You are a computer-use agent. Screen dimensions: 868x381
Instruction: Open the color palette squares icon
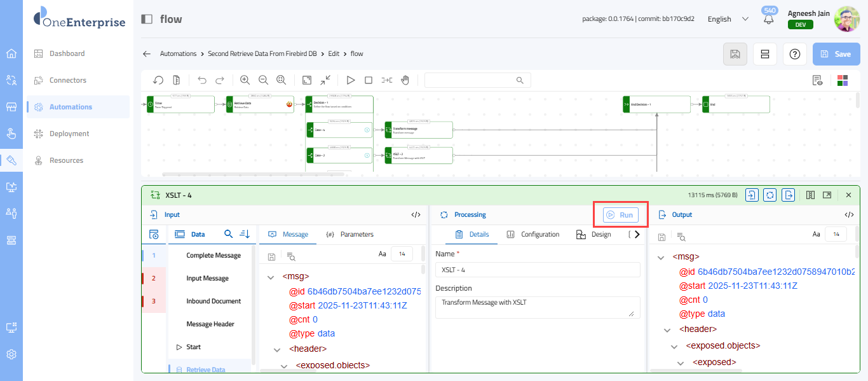point(843,80)
